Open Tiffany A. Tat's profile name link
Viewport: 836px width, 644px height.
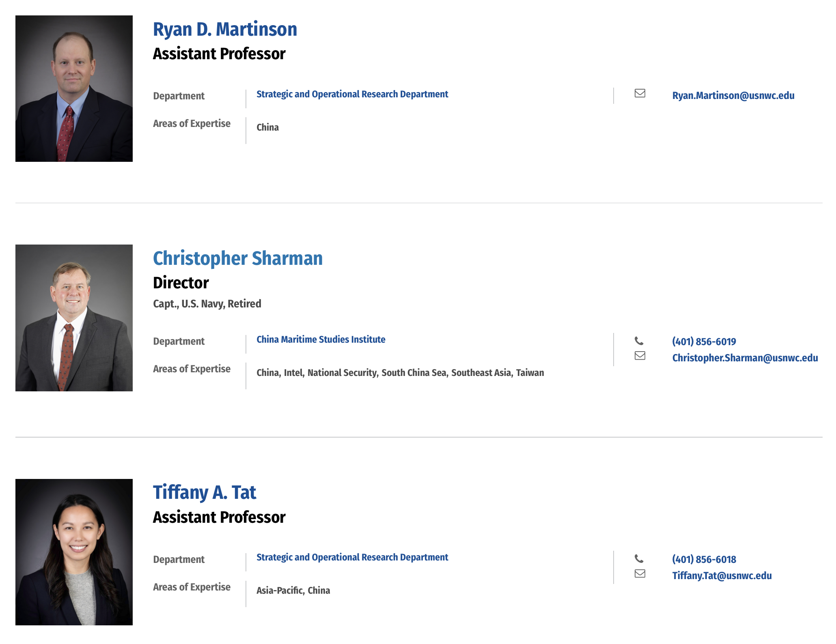click(x=205, y=492)
